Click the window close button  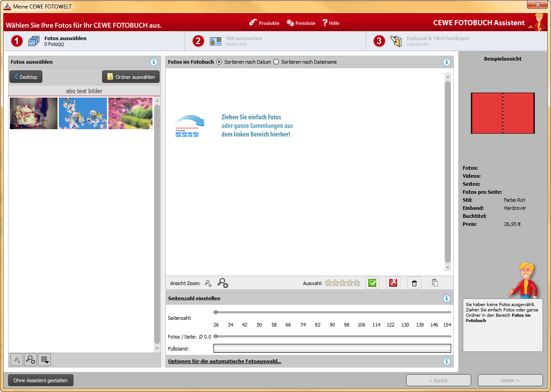[537, 4]
